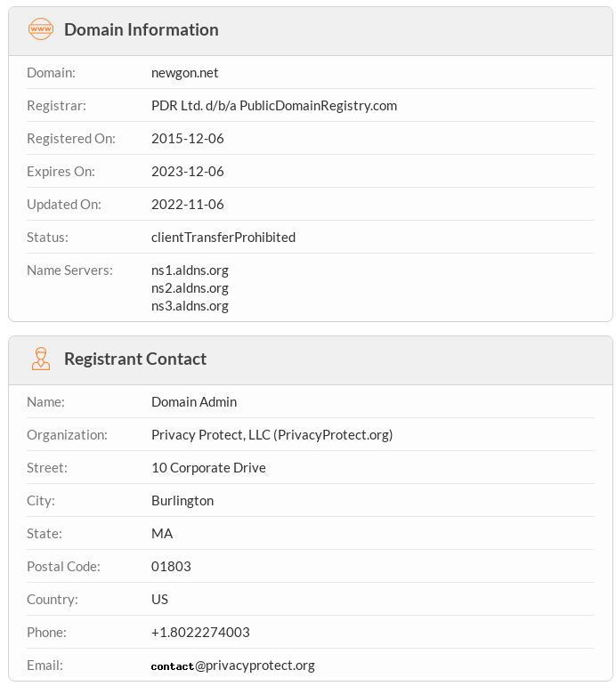Click name server ns1.aldns.org
Image resolution: width=616 pixels, height=686 pixels.
point(190,270)
